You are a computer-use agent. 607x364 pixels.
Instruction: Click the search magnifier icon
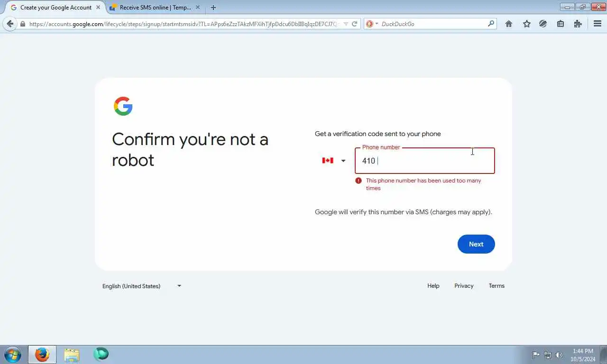coord(491,23)
